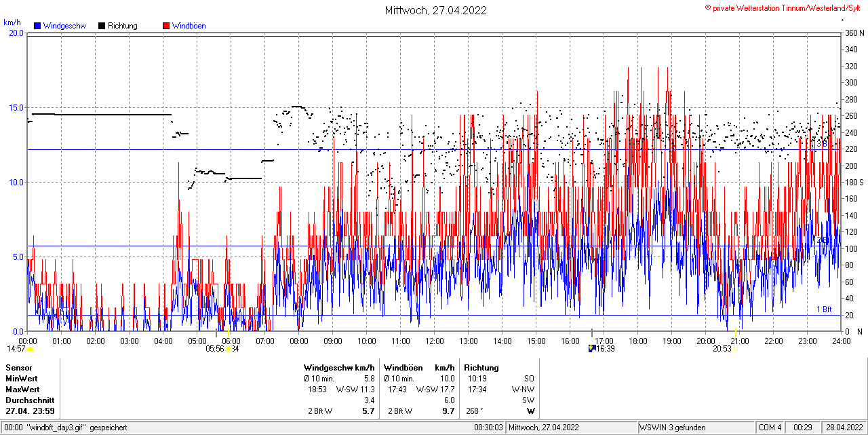Click the 17:43 max gust time
Image resolution: width=868 pixels, height=435 pixels.
tap(397, 389)
